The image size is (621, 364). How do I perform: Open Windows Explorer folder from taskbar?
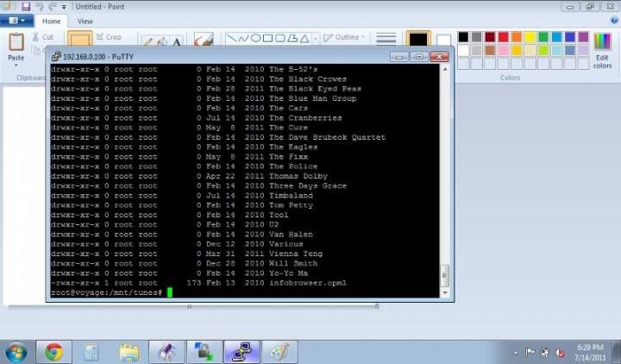click(x=129, y=352)
